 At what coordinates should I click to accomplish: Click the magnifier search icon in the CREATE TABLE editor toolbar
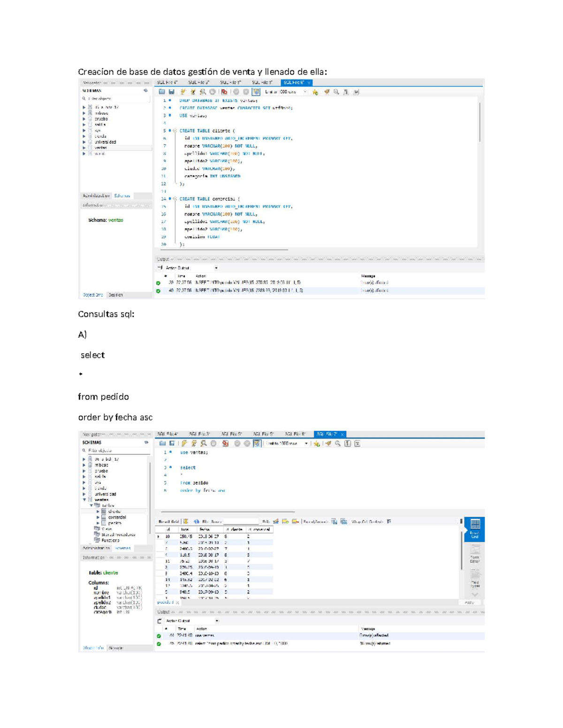336,92
